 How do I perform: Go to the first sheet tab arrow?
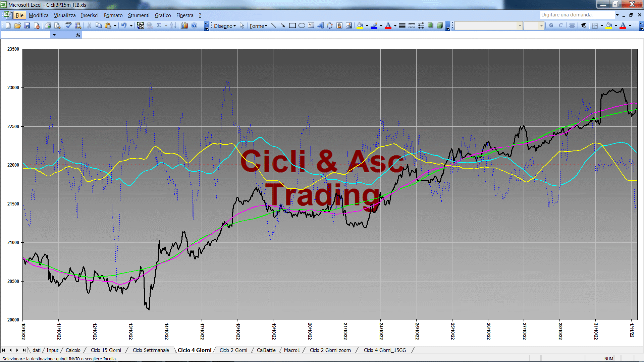click(4, 350)
